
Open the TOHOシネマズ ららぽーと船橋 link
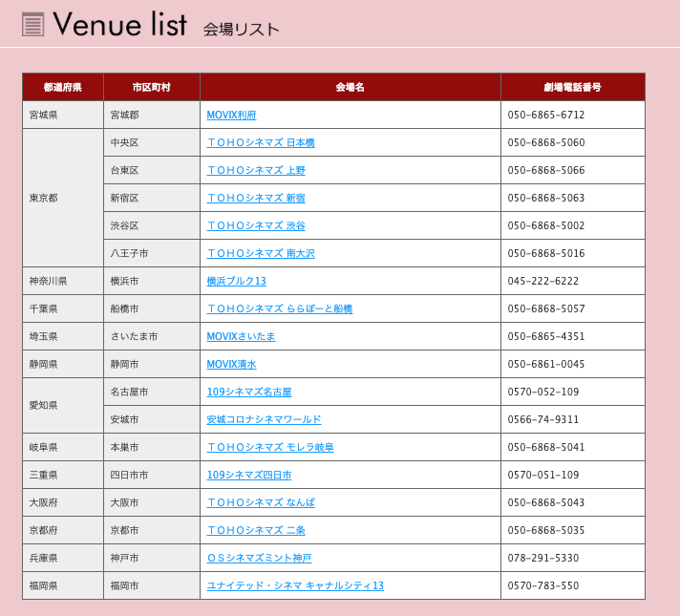click(280, 308)
